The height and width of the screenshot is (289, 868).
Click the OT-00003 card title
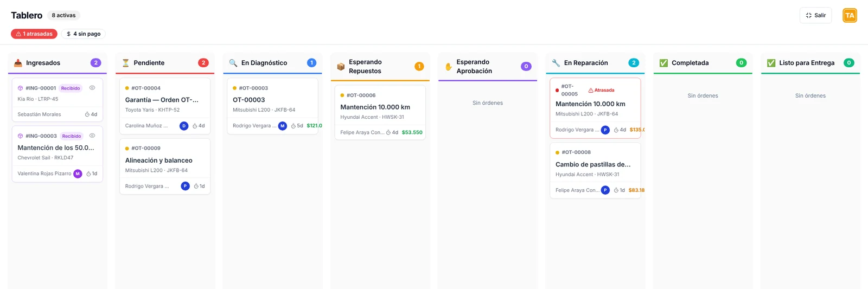(249, 100)
